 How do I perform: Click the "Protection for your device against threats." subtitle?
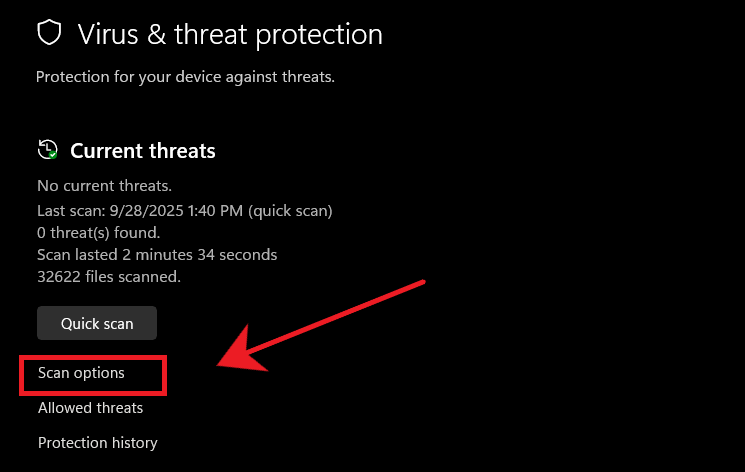[x=185, y=76]
